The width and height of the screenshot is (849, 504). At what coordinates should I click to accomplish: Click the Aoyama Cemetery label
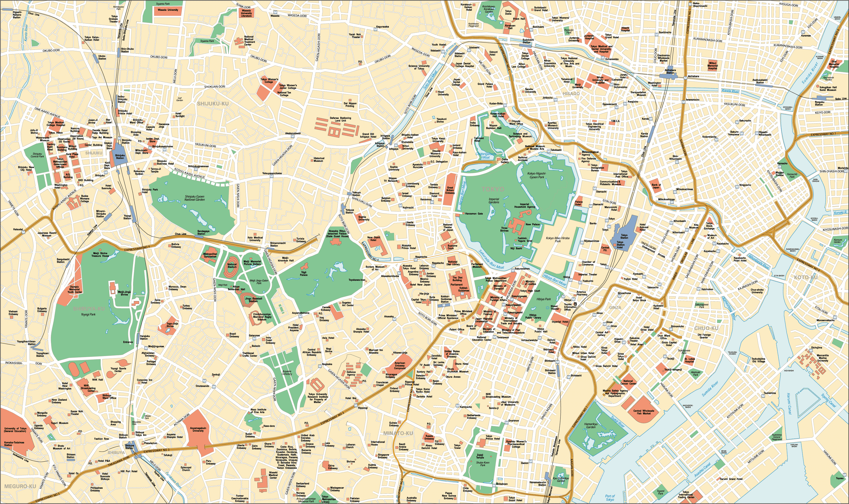tap(287, 373)
